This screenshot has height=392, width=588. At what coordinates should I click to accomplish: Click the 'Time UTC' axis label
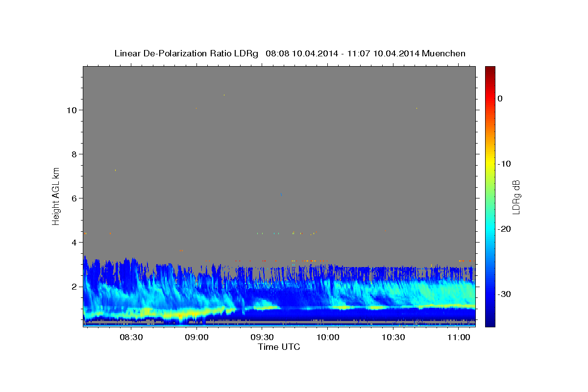pos(279,347)
